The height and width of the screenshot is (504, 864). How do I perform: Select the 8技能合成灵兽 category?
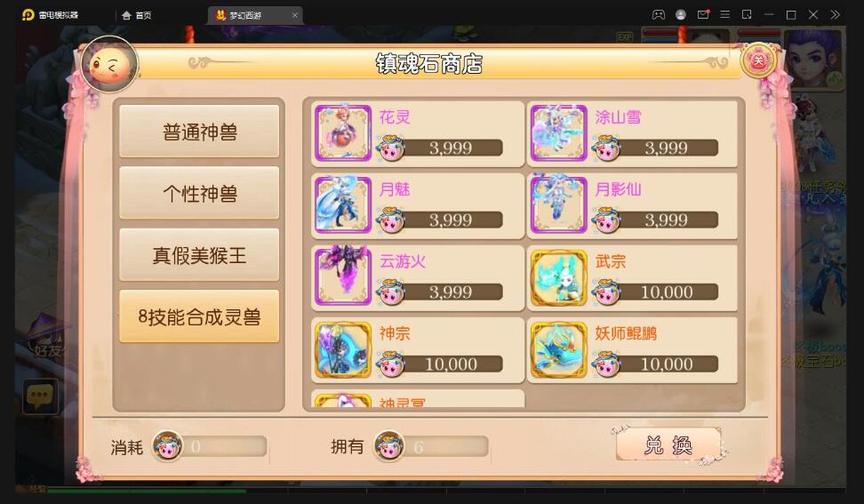click(199, 316)
